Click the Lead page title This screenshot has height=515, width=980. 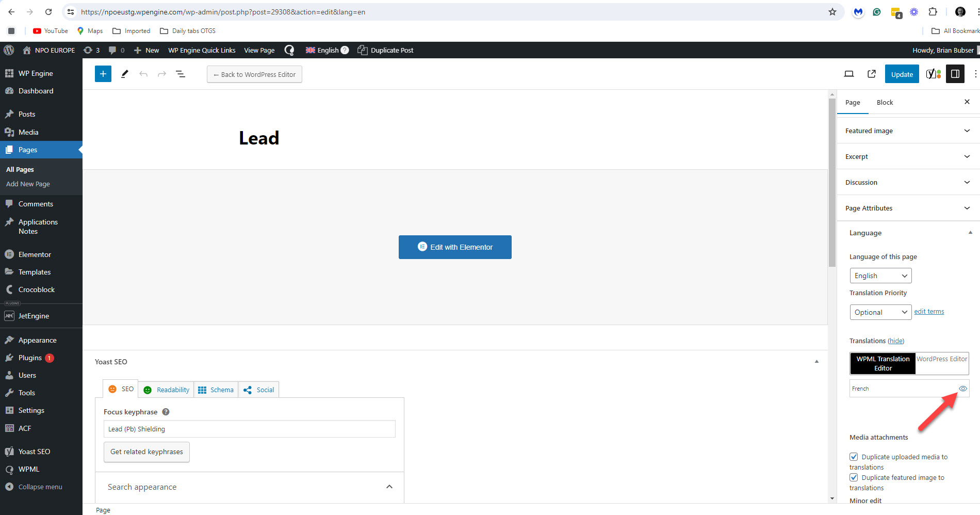[259, 138]
